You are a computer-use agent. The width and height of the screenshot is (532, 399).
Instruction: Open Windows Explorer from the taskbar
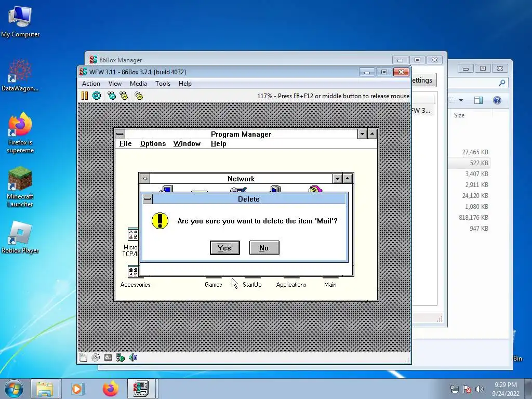point(45,389)
